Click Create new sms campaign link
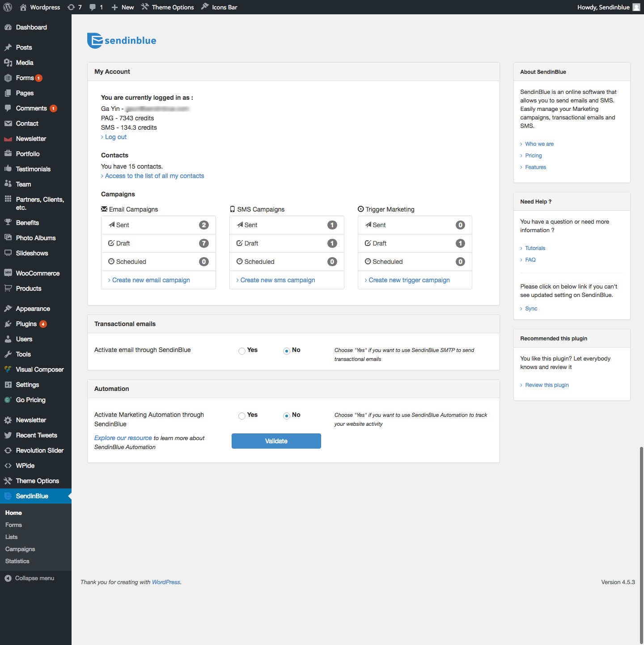This screenshot has height=645, width=644. (x=277, y=280)
